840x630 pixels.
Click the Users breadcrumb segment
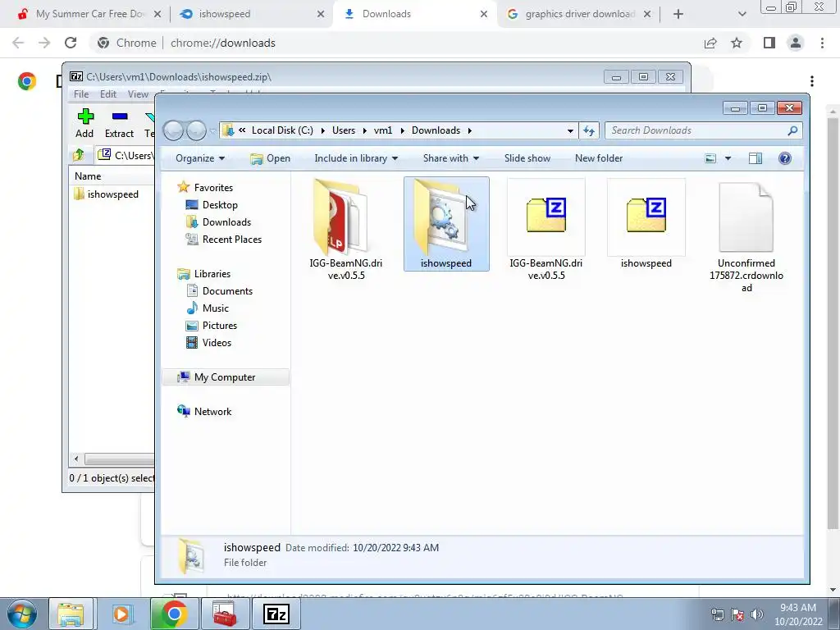click(344, 130)
